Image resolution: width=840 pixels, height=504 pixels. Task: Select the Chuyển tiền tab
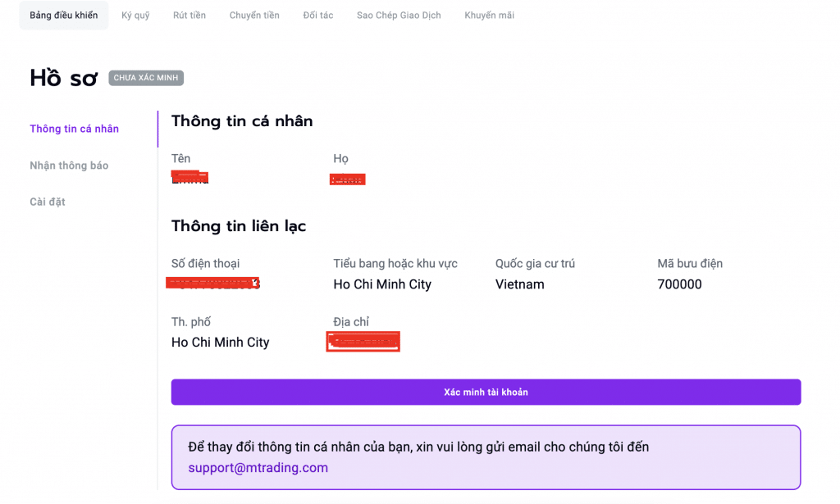254,16
